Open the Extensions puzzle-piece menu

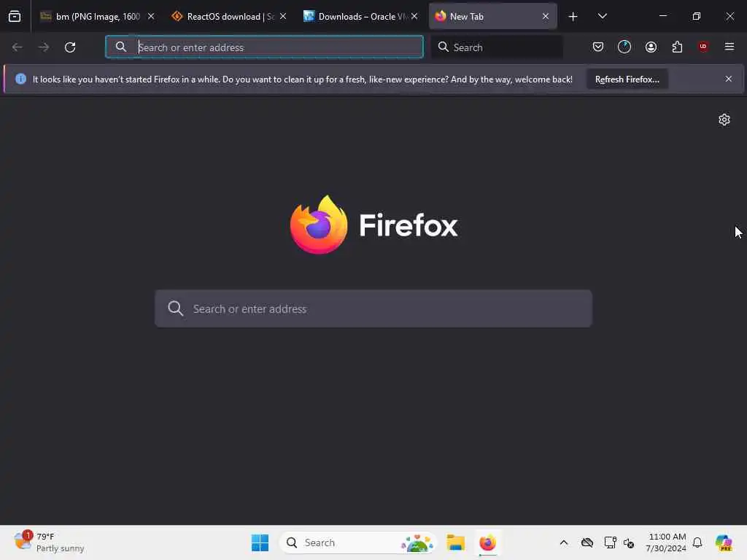click(x=677, y=47)
